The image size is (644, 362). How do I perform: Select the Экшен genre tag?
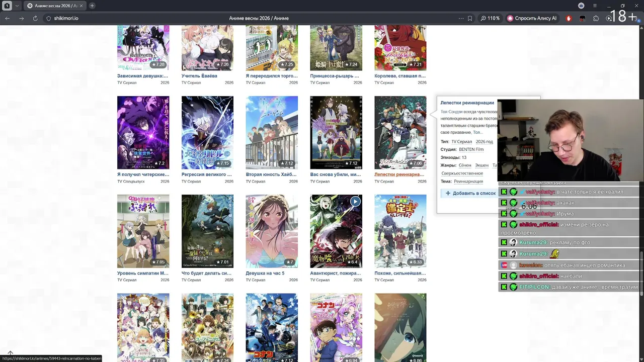(x=481, y=165)
